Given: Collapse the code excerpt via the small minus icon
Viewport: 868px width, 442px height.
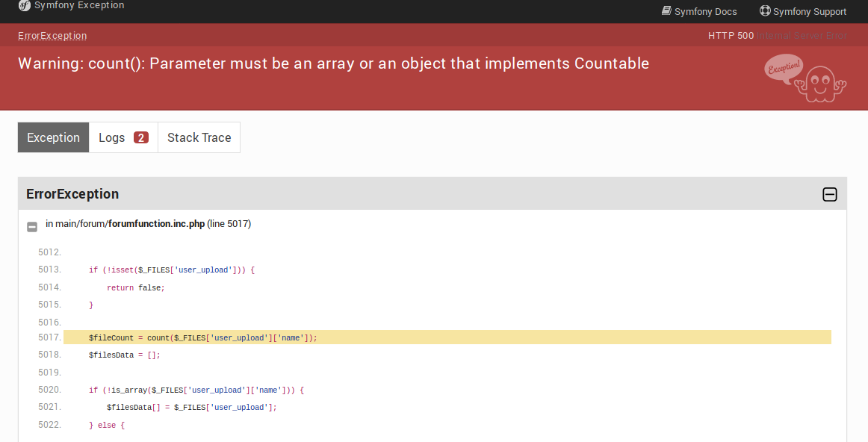Looking at the screenshot, I should [x=31, y=226].
